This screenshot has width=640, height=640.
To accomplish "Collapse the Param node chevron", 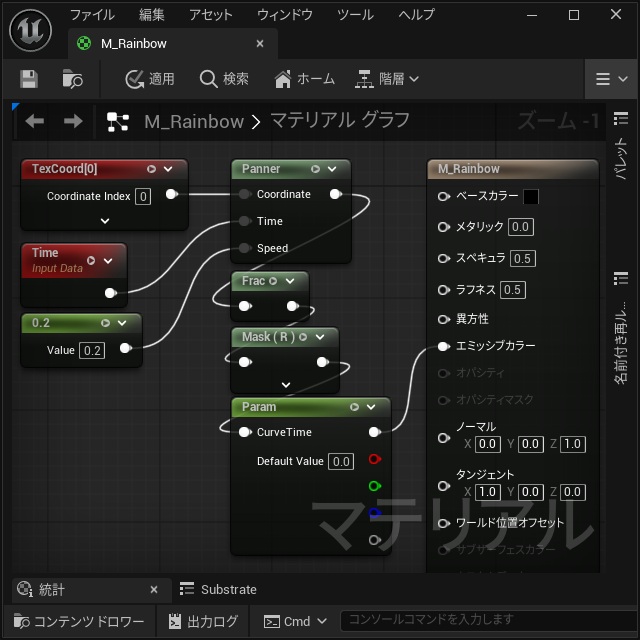I will pos(371,407).
